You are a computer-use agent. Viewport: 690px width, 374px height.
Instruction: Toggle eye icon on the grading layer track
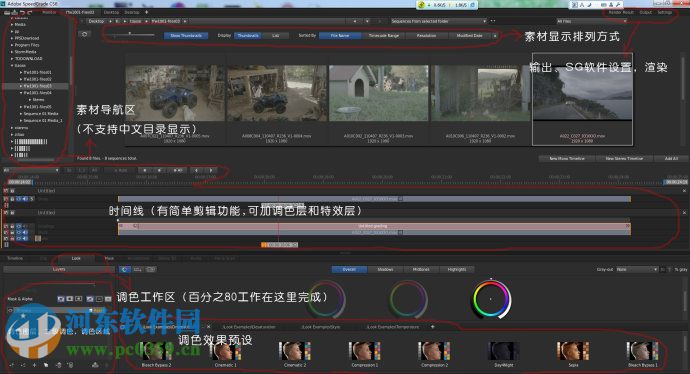19,226
